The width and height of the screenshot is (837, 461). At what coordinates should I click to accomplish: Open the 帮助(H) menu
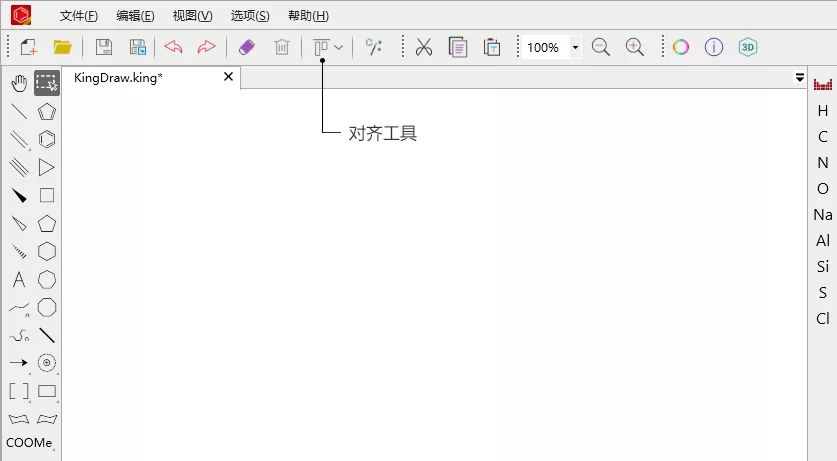point(308,16)
